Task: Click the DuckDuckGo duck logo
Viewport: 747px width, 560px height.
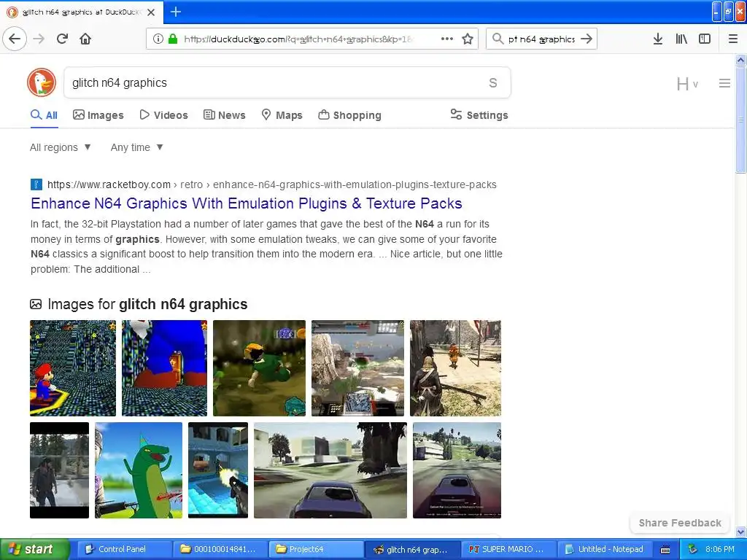Action: [42, 82]
